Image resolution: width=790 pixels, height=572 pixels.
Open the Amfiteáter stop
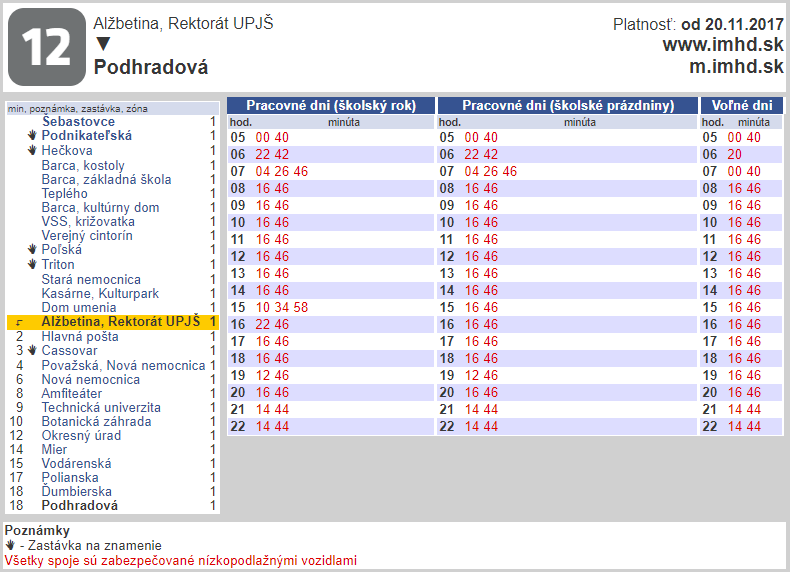pos(72,394)
